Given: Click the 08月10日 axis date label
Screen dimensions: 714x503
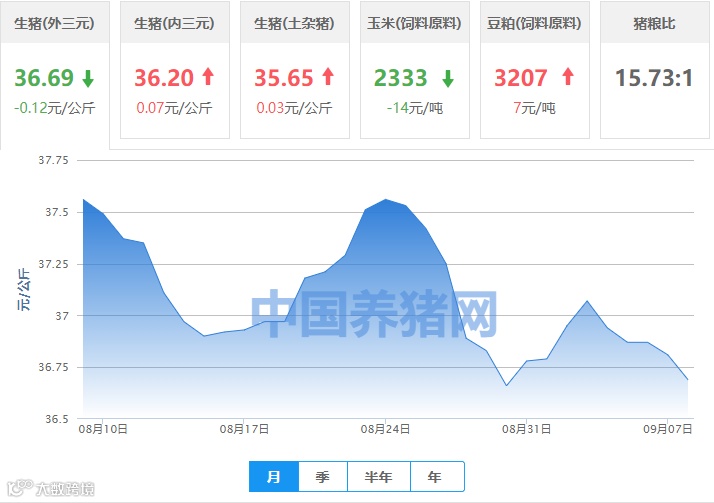Looking at the screenshot, I should [103, 429].
